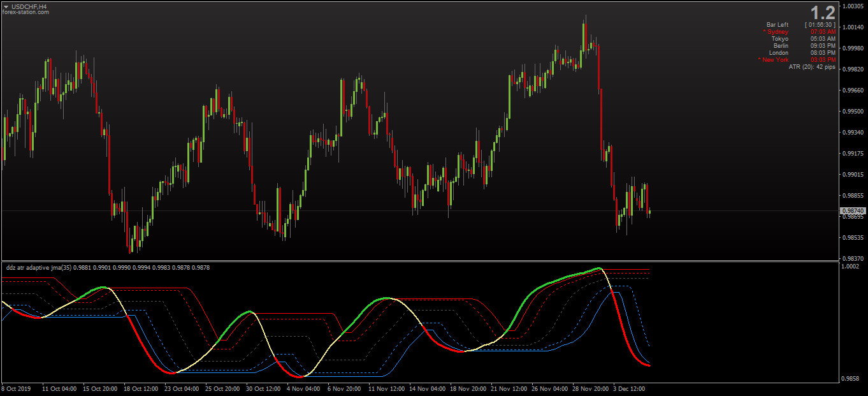Click price level 1.00140 on the axis
Image resolution: width=868 pixels, height=396 pixels.
853,27
